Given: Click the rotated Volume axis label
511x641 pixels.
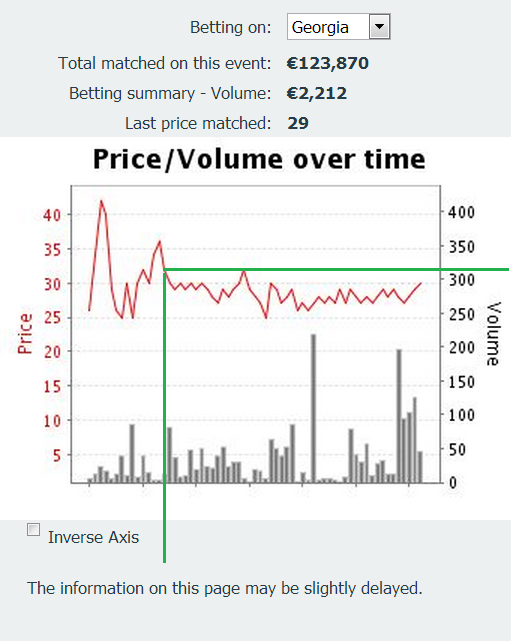Looking at the screenshot, I should coord(493,334).
